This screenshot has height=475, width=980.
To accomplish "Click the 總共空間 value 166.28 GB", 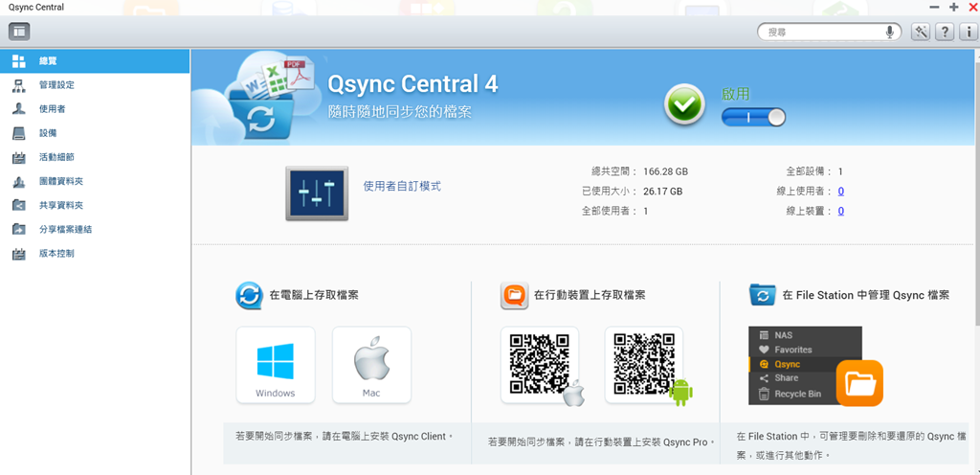I will [666, 171].
